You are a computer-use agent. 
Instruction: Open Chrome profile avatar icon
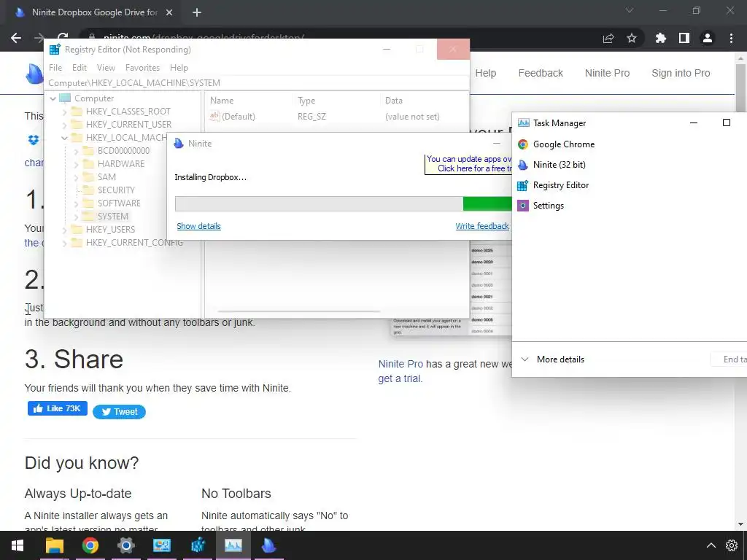coord(708,38)
